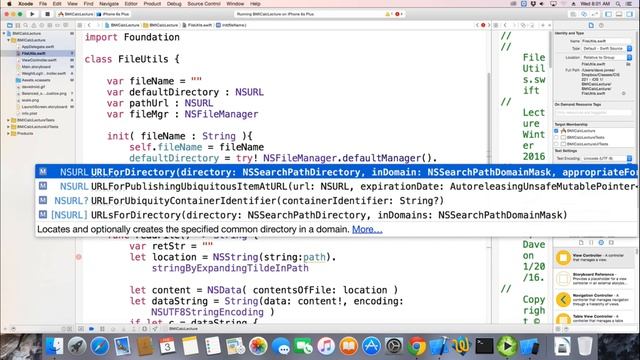The height and width of the screenshot is (360, 640).
Task: Open Safari from the Dock
Action: pos(100,346)
